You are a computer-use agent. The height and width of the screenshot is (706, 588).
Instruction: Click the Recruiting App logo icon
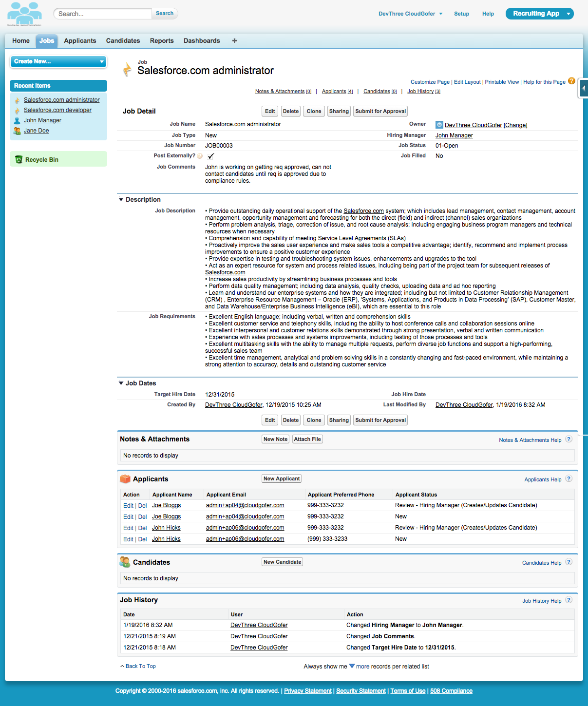tap(24, 14)
